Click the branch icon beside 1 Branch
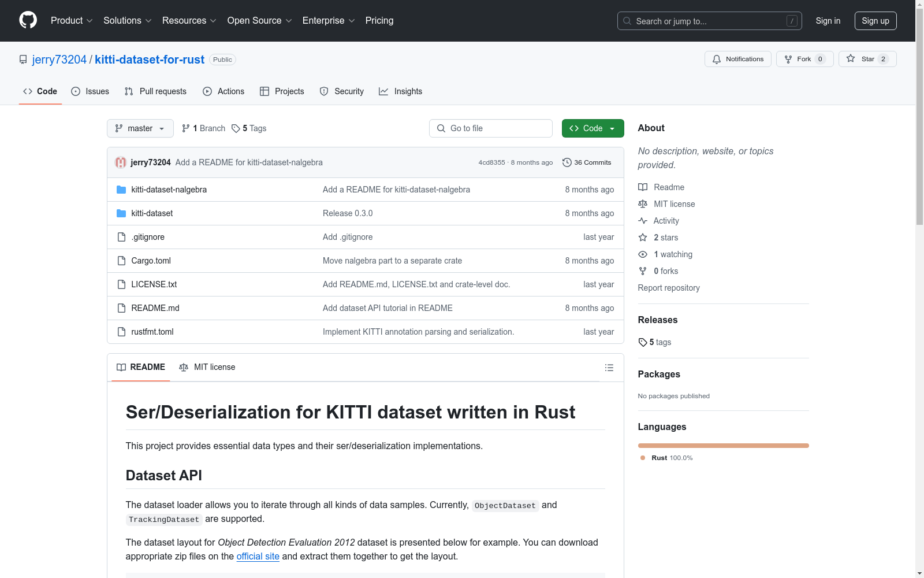Image resolution: width=924 pixels, height=578 pixels. pos(186,128)
